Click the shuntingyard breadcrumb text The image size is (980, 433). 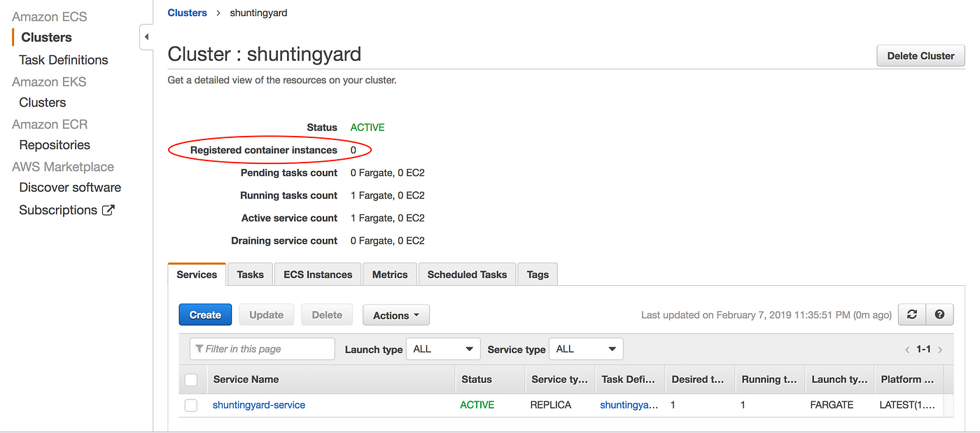coord(258,13)
